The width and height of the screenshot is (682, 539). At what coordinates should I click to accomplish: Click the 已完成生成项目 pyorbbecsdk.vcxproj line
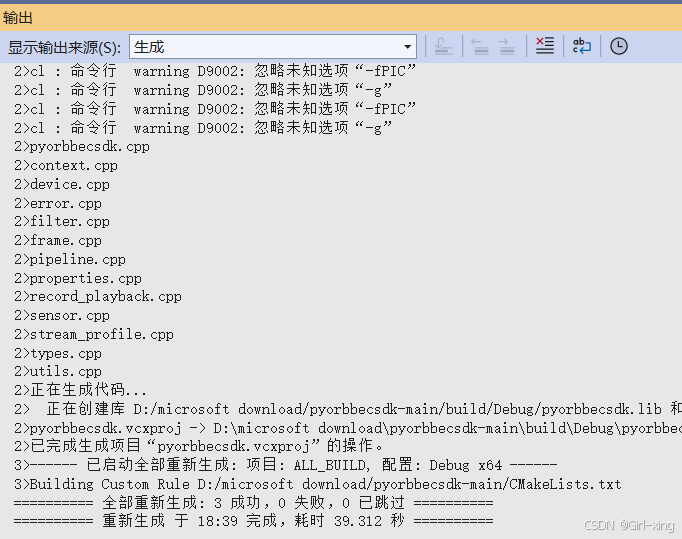pos(199,446)
